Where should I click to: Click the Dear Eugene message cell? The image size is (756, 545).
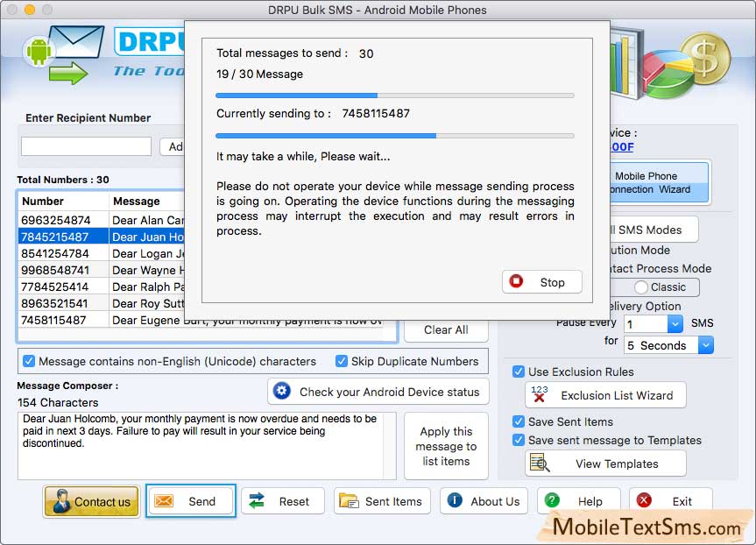[x=246, y=320]
